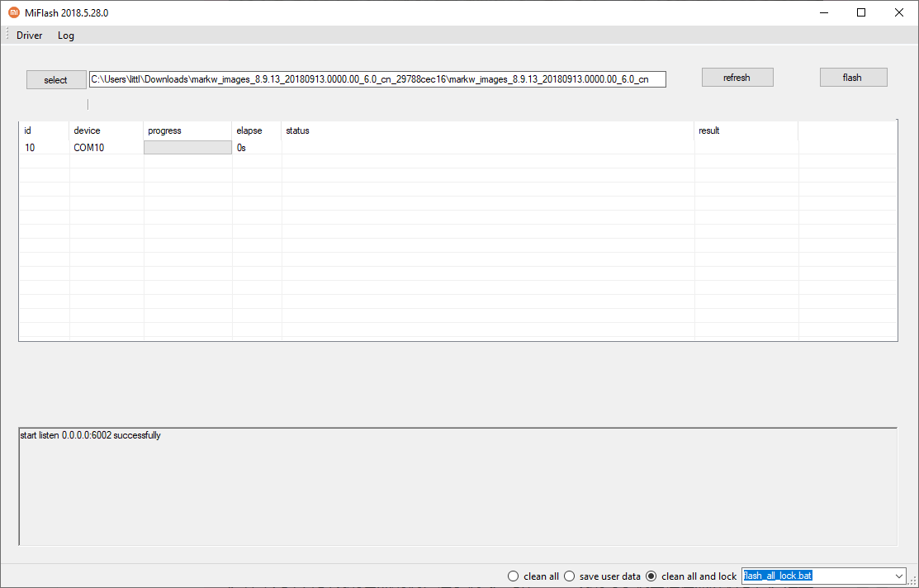Click the 'device' column header
This screenshot has height=588, width=919.
pyautogui.click(x=106, y=130)
